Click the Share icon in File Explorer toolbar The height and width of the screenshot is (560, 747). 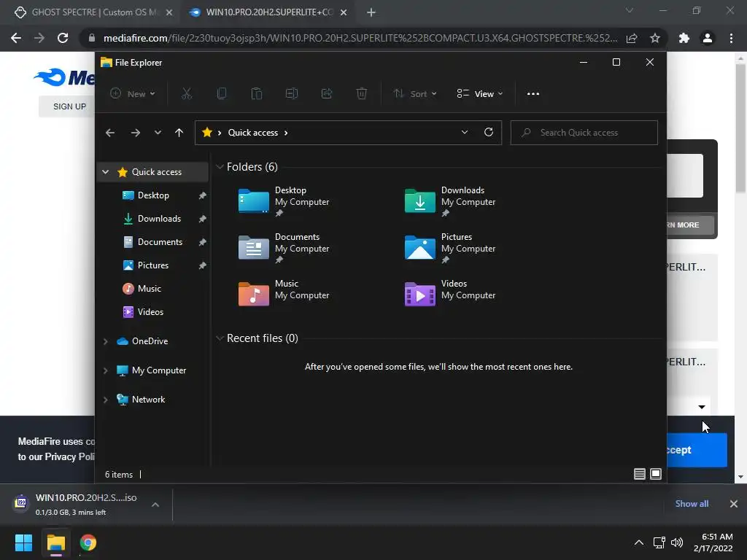[x=327, y=94]
